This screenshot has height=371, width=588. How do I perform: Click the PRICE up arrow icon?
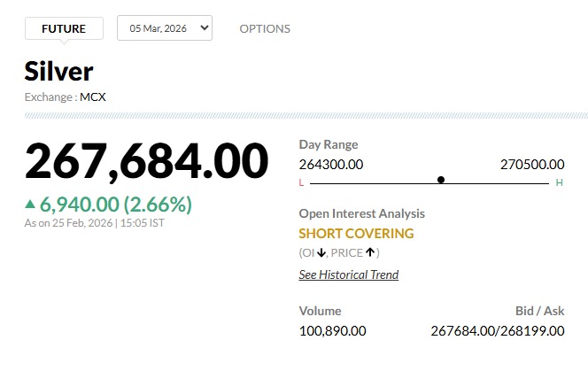(369, 253)
